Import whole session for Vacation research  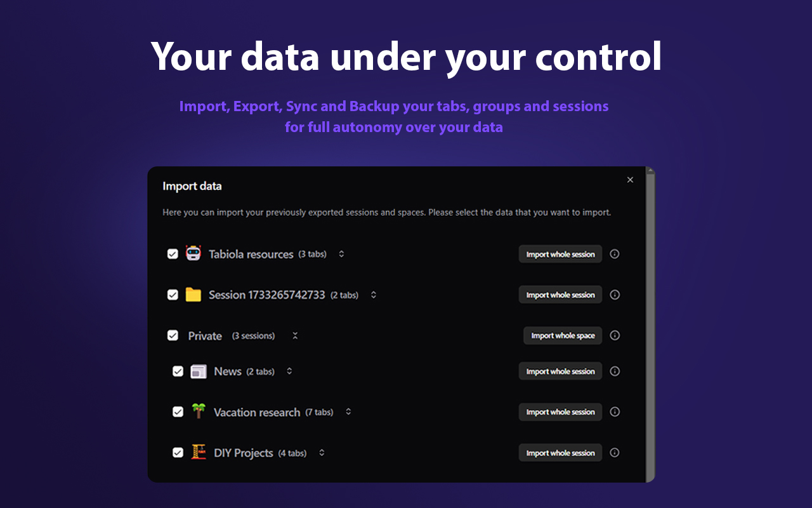click(560, 411)
